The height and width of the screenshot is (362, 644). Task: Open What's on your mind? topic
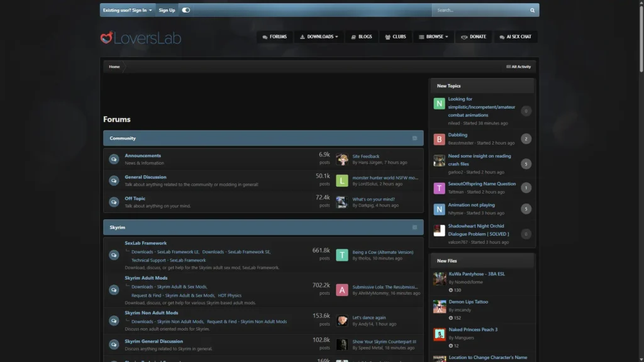(374, 199)
